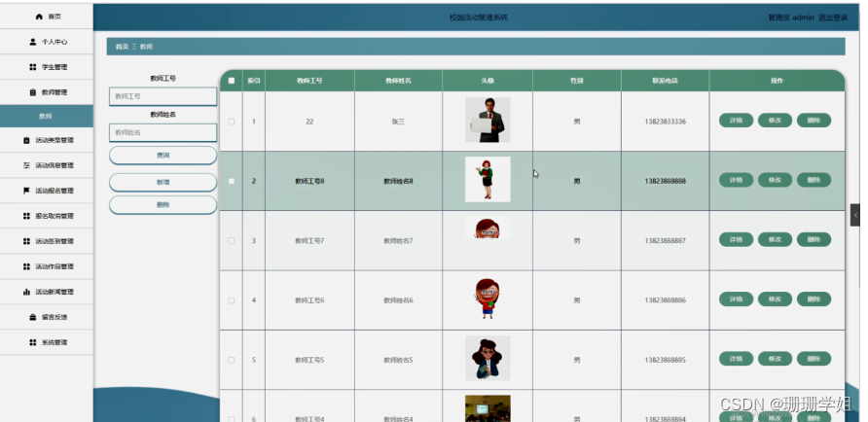The image size is (868, 422).
Task: Click phone number 13823888888
Action: [x=665, y=182]
